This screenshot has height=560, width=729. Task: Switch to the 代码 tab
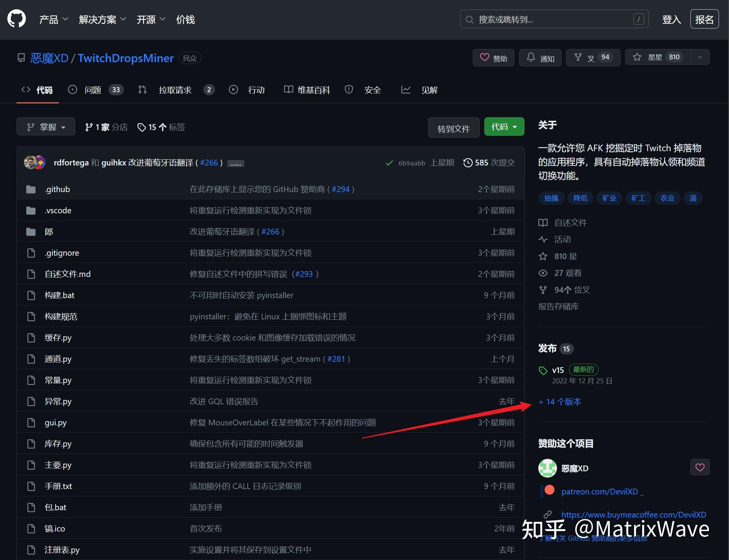37,90
